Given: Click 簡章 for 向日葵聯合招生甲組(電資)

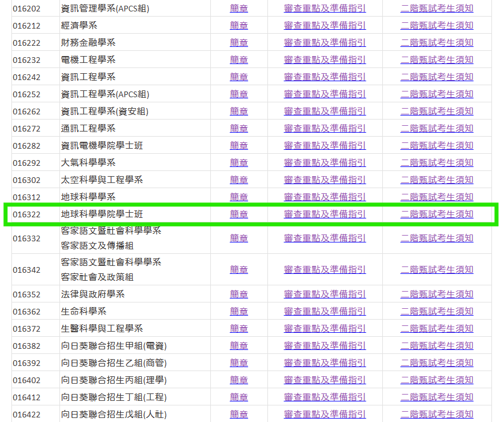Looking at the screenshot, I should click(x=239, y=346).
